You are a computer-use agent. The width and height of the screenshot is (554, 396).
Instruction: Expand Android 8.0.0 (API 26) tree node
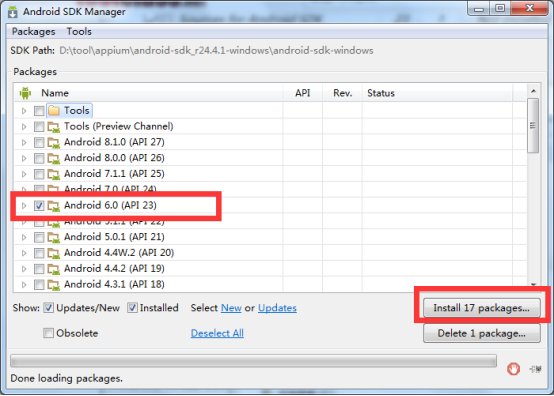click(x=24, y=158)
